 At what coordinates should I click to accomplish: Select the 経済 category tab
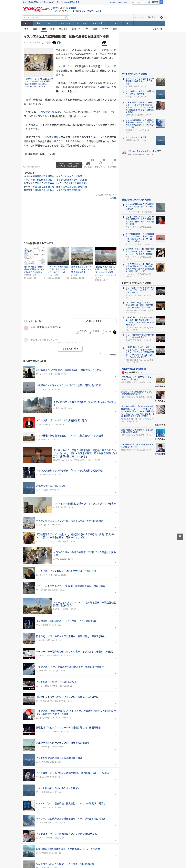pyautogui.click(x=52, y=29)
